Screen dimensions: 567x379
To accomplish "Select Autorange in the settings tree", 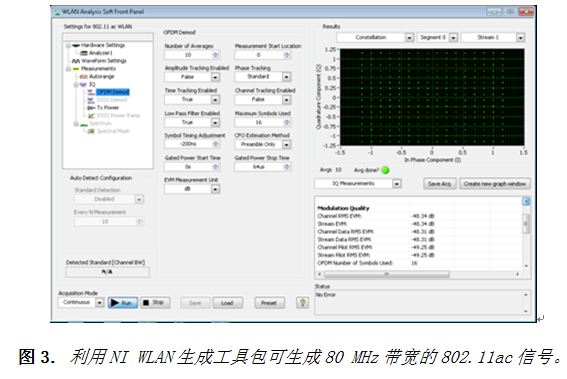I will 102,77.
